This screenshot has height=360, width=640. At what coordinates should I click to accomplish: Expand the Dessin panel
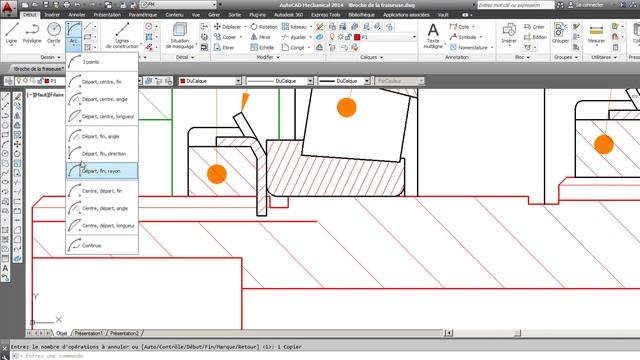pyautogui.click(x=51, y=58)
